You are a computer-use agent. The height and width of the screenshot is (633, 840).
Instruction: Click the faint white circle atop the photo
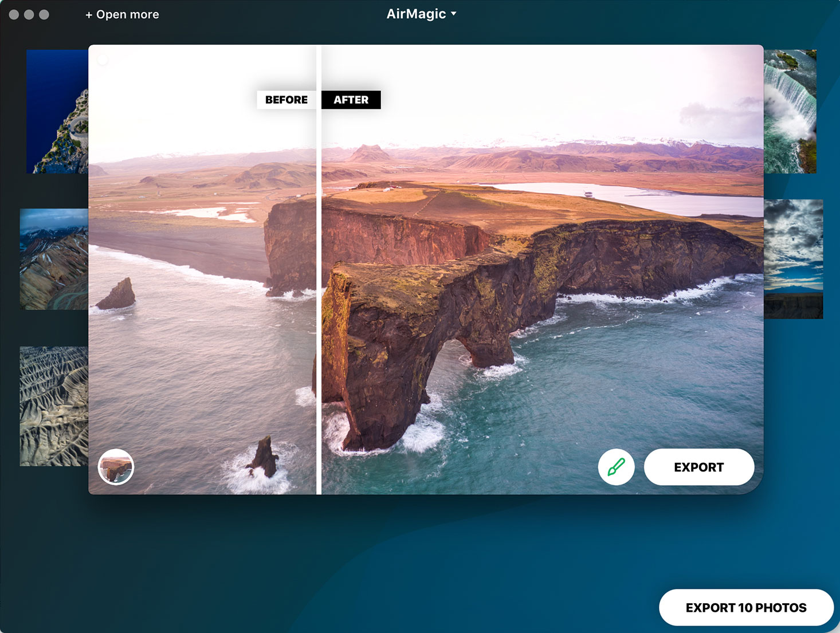103,60
